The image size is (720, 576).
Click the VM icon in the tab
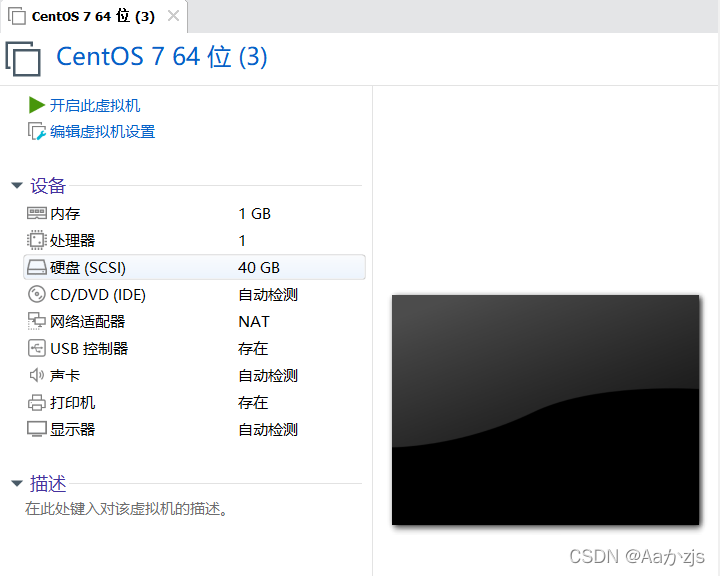(17, 17)
